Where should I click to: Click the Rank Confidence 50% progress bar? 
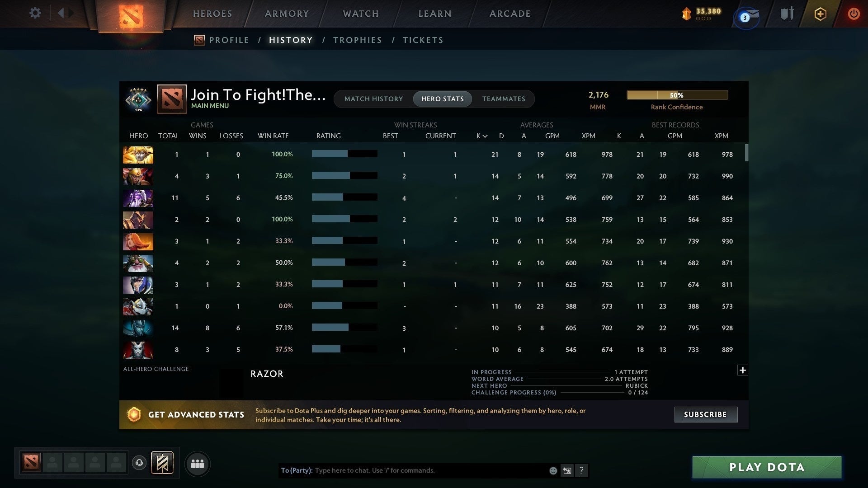pyautogui.click(x=677, y=95)
